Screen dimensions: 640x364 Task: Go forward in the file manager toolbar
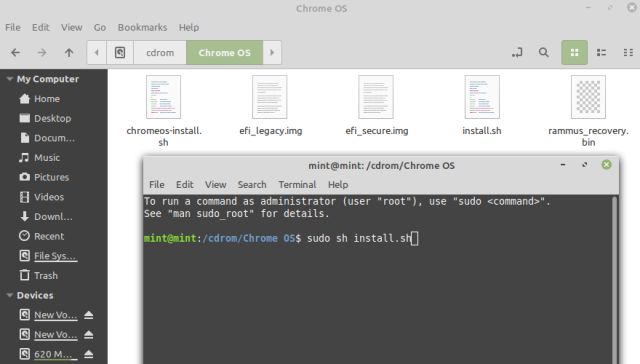click(42, 53)
